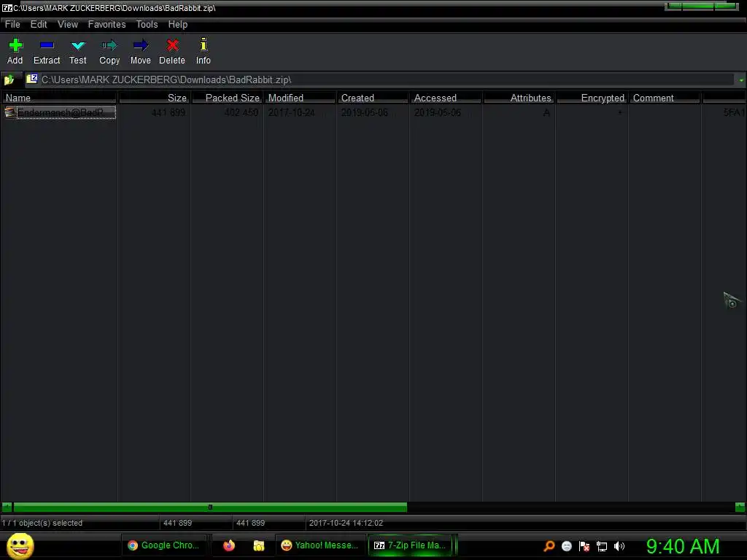The width and height of the screenshot is (747, 560).
Task: Sort by the Encrypted column header
Action: pos(592,98)
